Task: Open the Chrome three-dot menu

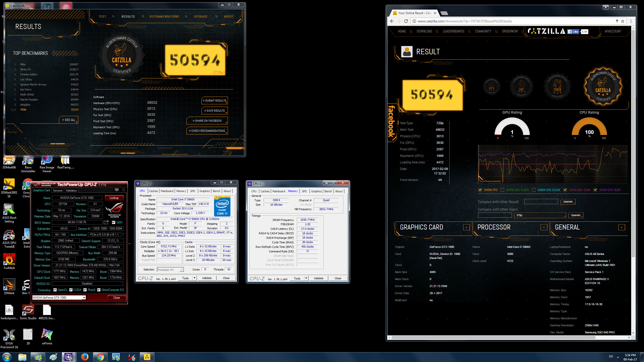Action: coord(631,21)
